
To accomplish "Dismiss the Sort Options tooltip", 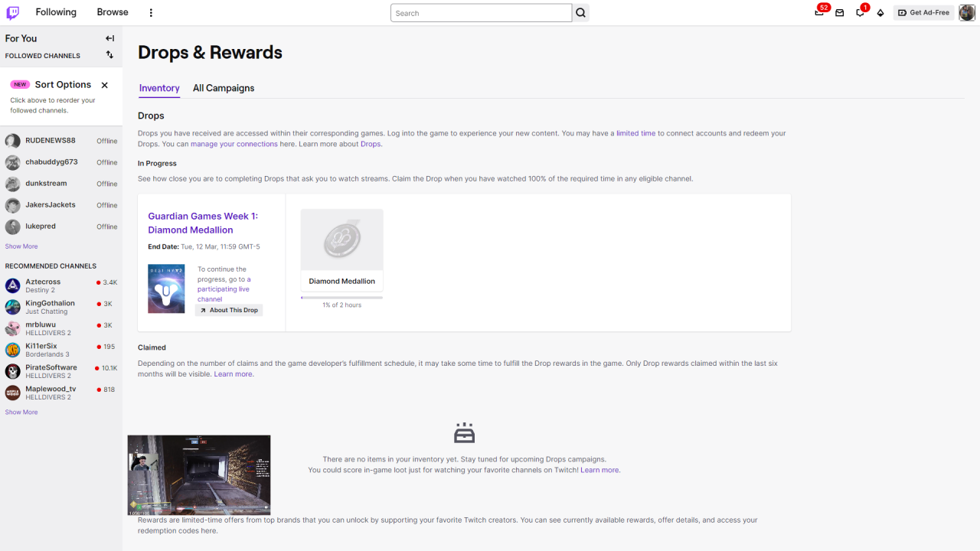I will click(x=105, y=85).
